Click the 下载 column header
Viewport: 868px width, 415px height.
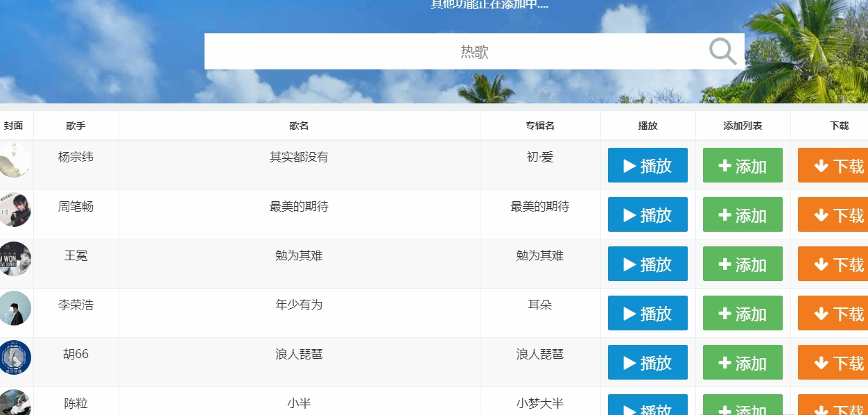click(x=839, y=126)
